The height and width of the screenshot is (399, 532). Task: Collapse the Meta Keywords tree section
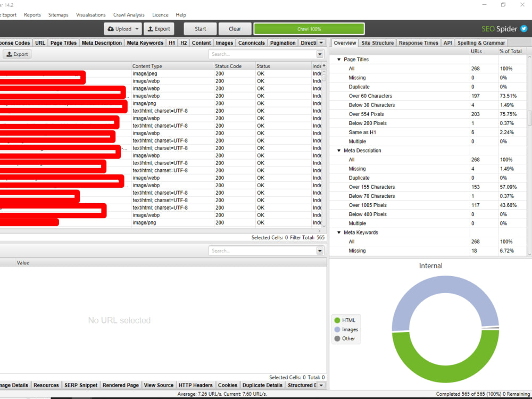[x=338, y=232]
